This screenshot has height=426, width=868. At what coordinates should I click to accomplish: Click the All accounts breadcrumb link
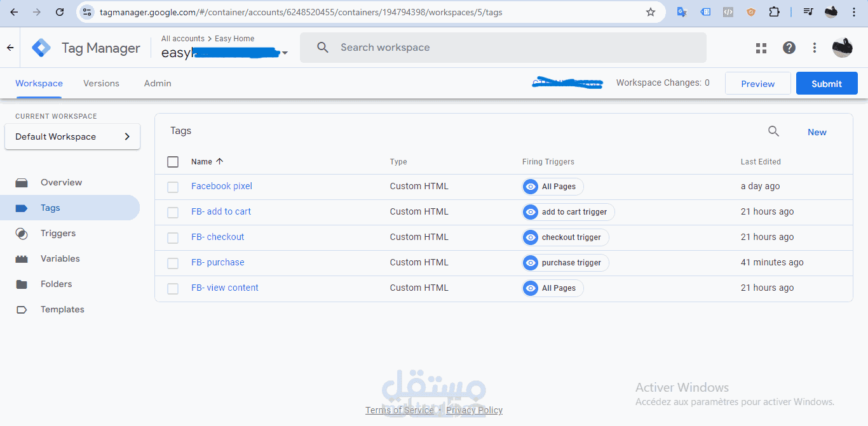pos(183,39)
